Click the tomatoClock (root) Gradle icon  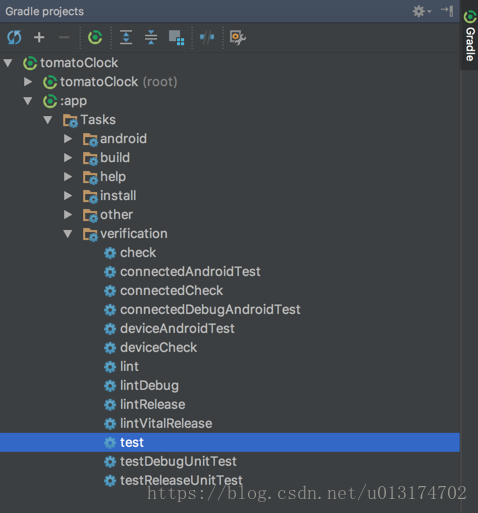[x=50, y=82]
